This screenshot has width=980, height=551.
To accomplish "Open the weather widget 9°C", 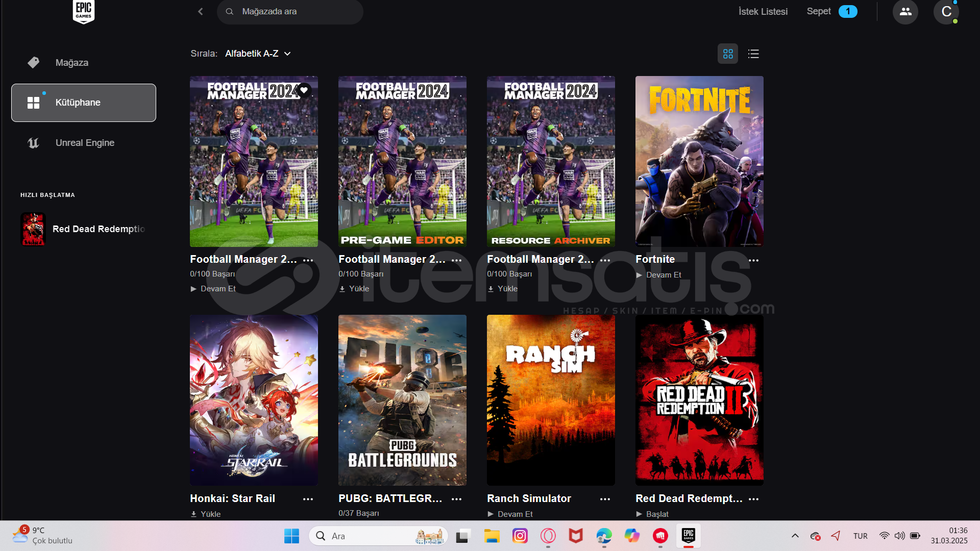I will point(43,536).
